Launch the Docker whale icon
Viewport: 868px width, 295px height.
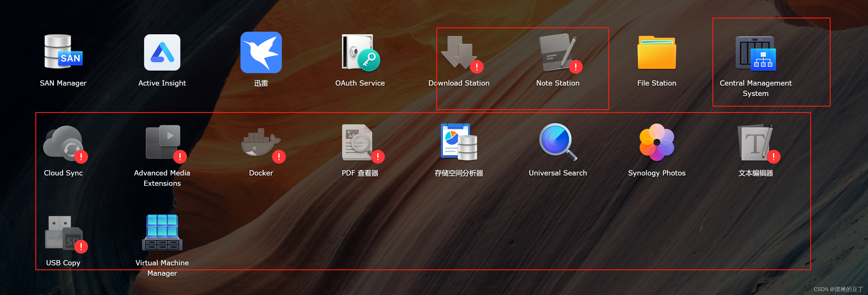pyautogui.click(x=263, y=145)
